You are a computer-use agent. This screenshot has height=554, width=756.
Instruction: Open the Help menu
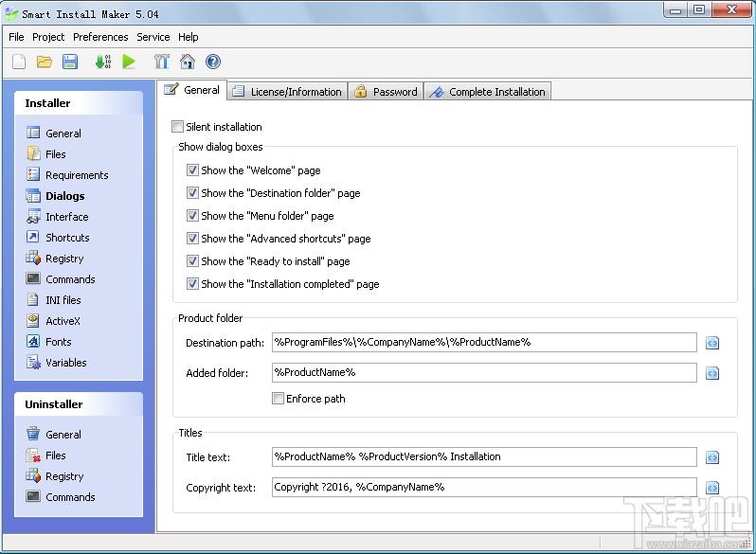(x=188, y=37)
